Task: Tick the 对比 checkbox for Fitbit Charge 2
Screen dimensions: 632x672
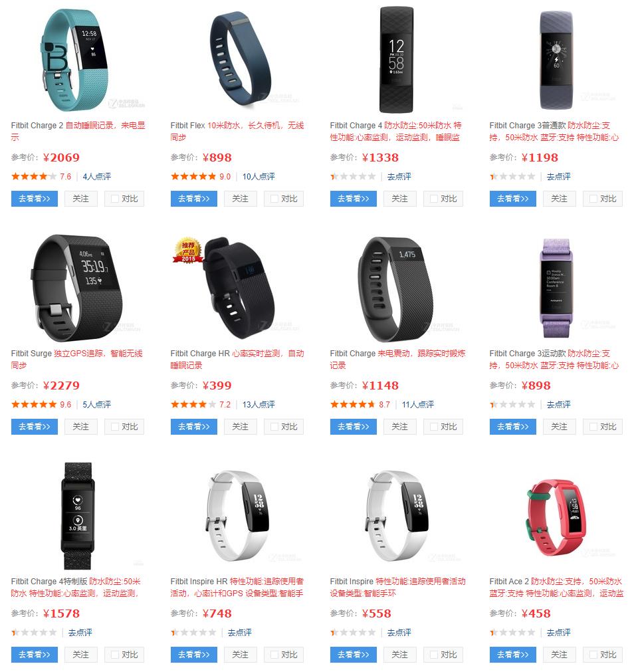Action: pos(115,199)
